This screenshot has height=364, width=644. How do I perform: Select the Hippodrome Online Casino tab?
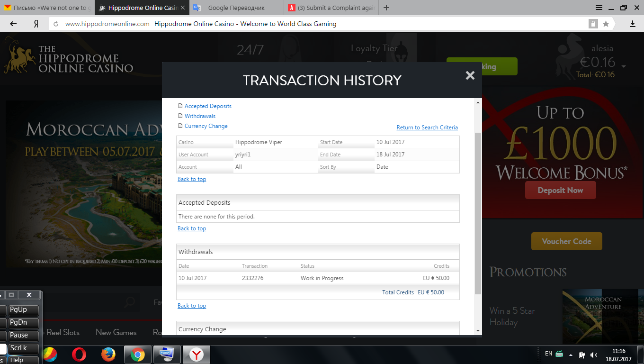142,8
